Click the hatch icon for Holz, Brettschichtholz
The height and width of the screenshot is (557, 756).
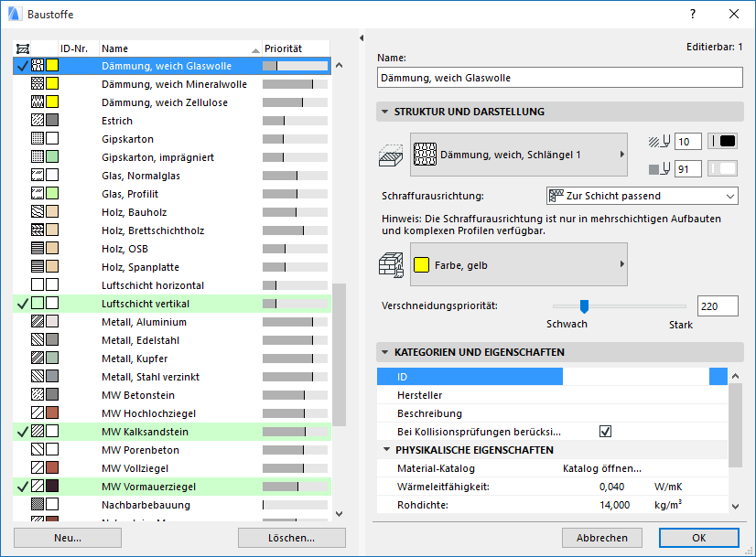click(x=38, y=230)
